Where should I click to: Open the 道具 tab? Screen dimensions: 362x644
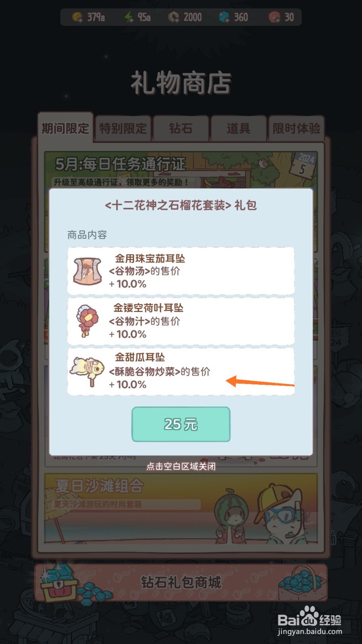pyautogui.click(x=239, y=129)
